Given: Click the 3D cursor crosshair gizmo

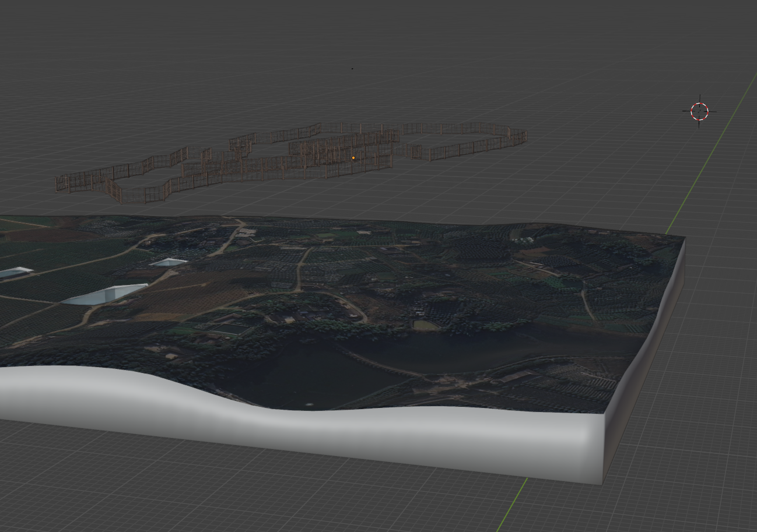Looking at the screenshot, I should pyautogui.click(x=698, y=110).
